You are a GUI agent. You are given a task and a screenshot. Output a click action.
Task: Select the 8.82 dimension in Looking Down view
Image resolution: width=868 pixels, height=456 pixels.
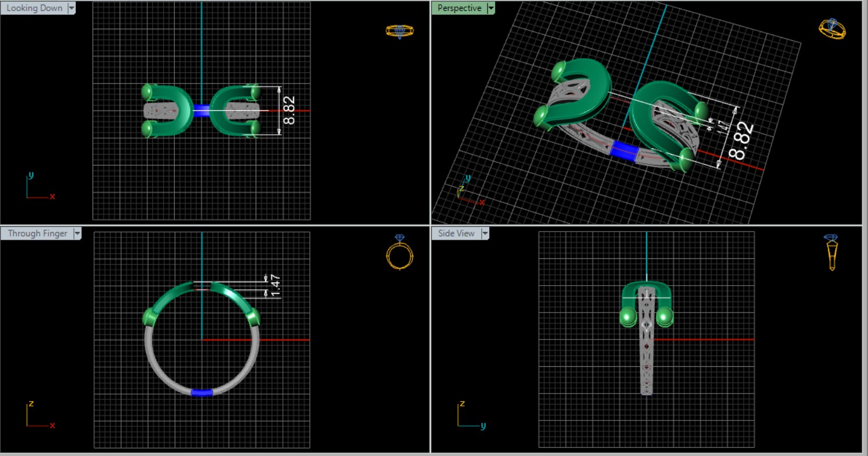[289, 111]
